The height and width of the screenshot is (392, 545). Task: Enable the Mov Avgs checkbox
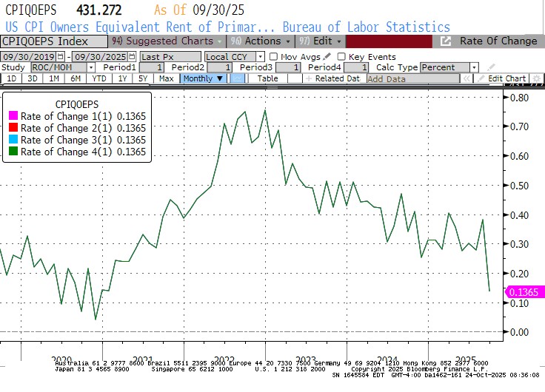point(274,56)
